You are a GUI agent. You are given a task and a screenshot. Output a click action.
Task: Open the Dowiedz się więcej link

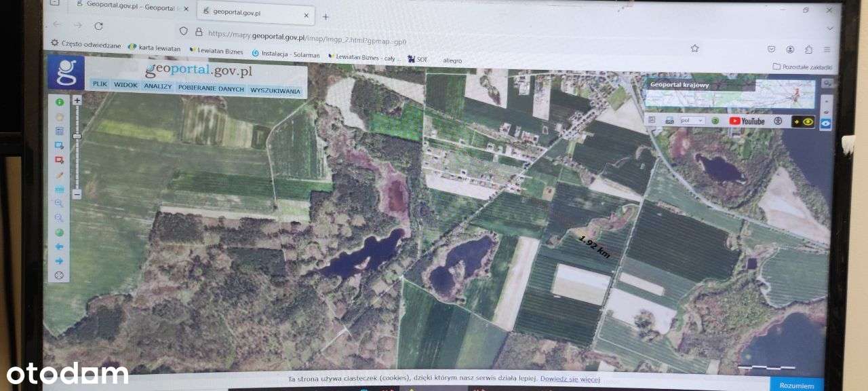570,379
